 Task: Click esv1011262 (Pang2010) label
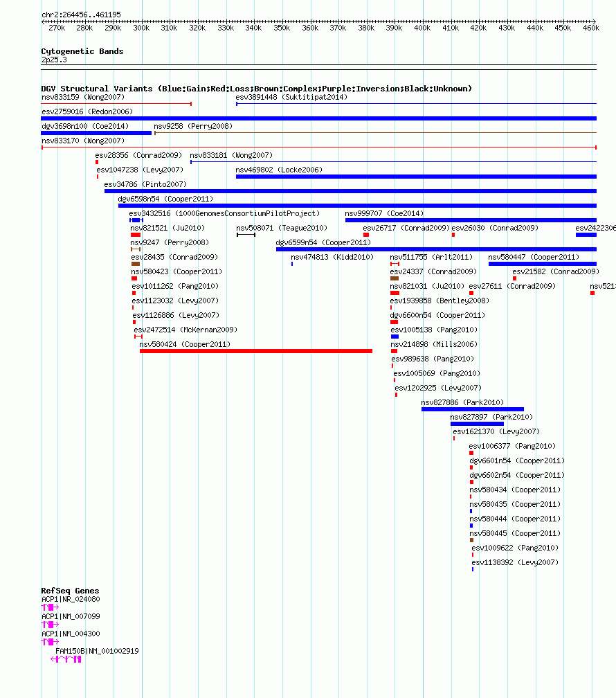[x=175, y=286]
